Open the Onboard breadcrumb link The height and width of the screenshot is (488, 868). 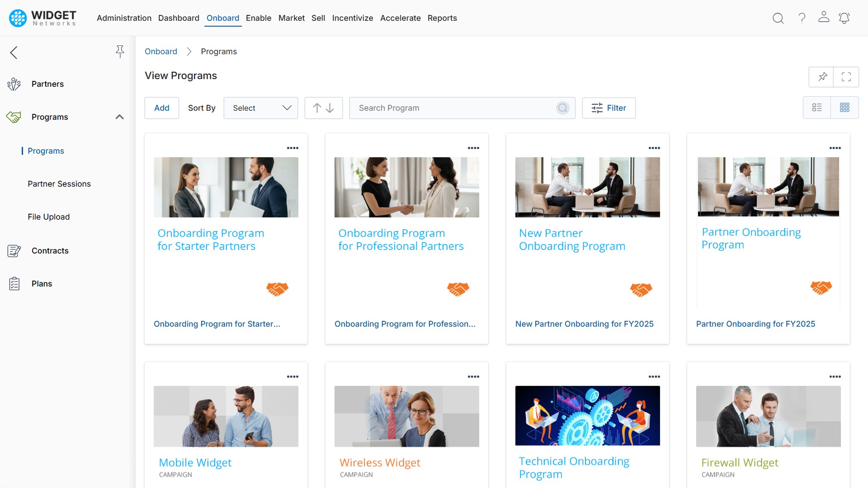coord(161,52)
